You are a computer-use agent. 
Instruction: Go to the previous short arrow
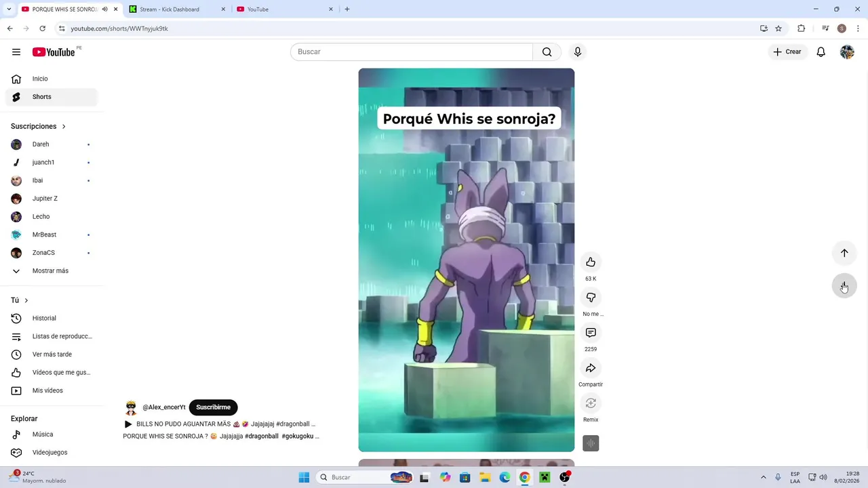point(844,253)
